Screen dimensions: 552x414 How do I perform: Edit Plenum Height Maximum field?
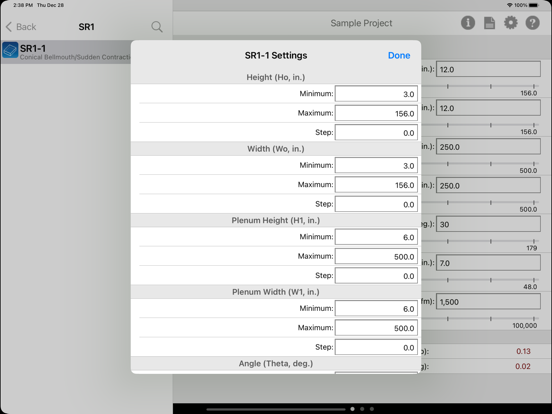point(376,256)
